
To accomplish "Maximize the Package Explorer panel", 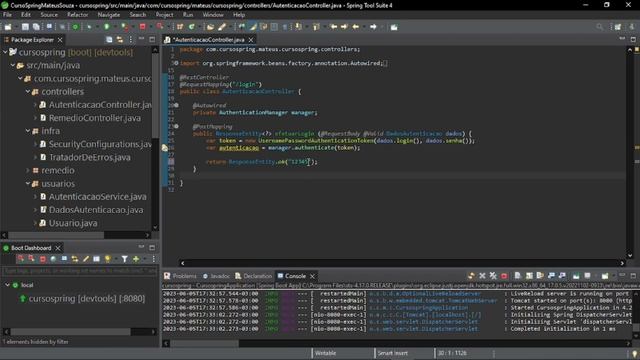I will 152,40.
